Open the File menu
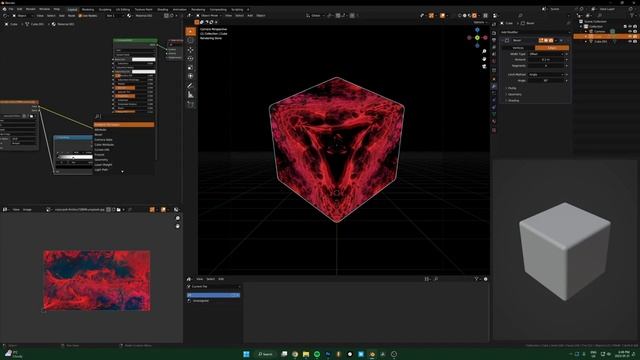640x360 pixels. tap(11, 9)
